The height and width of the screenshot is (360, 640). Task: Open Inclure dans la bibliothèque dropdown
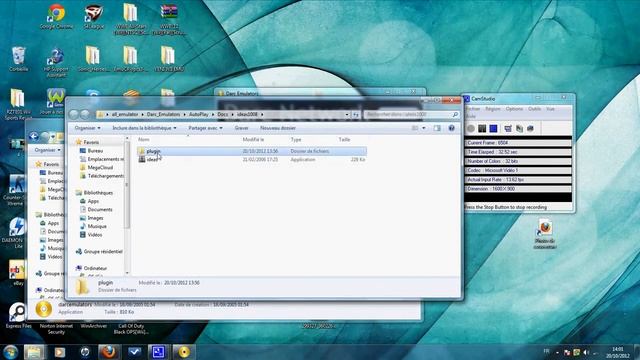pyautogui.click(x=144, y=128)
